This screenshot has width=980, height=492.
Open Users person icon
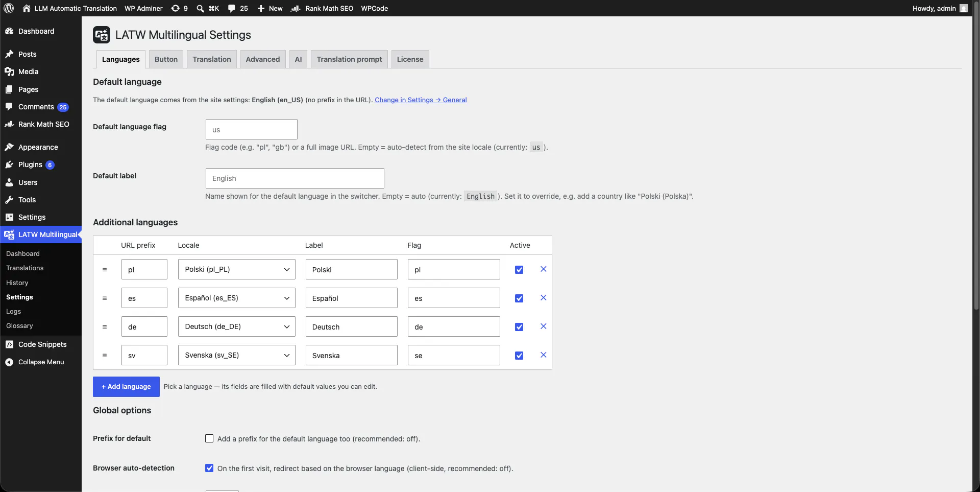click(x=9, y=182)
